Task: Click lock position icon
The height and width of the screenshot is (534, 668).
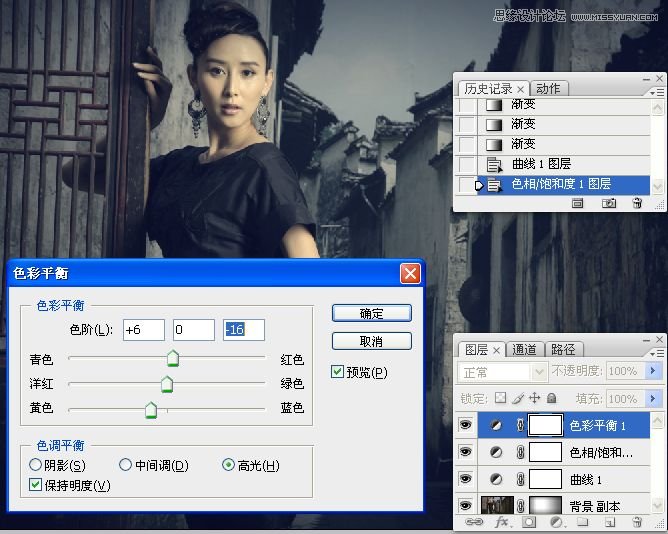Action: (x=534, y=398)
